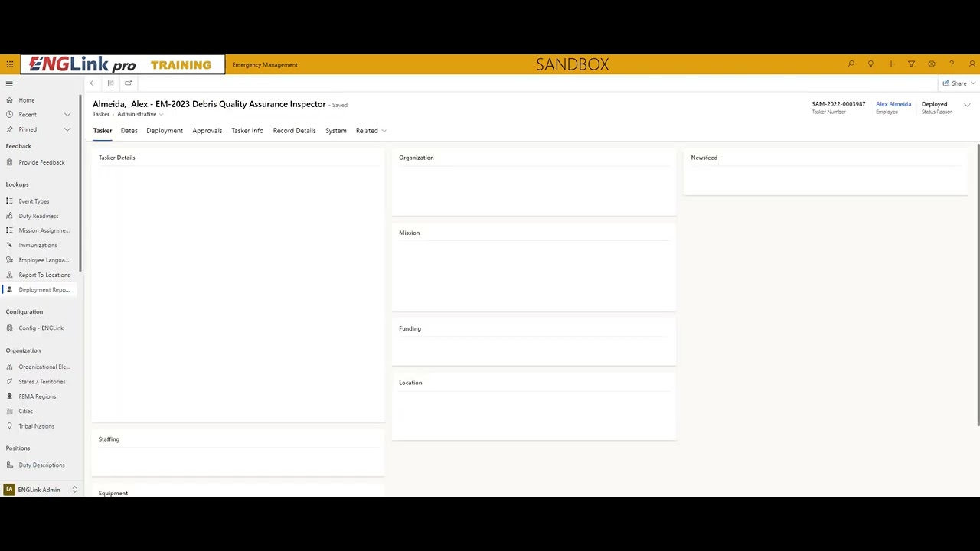Viewport: 980px width, 551px height.
Task: Open Tribal Nations sidebar item
Action: pos(38,425)
